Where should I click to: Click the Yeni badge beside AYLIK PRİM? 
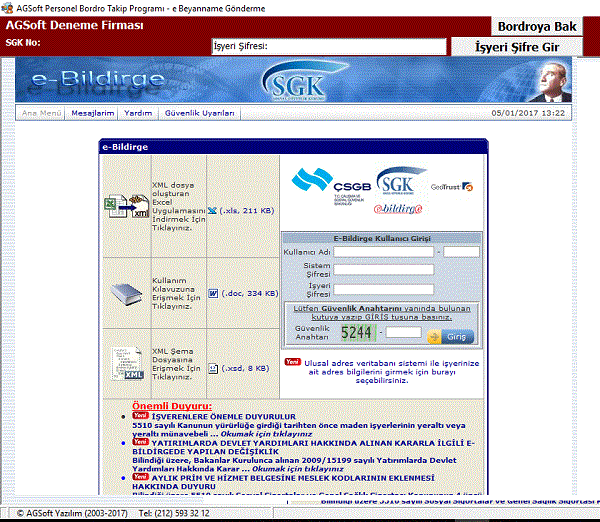[140, 477]
